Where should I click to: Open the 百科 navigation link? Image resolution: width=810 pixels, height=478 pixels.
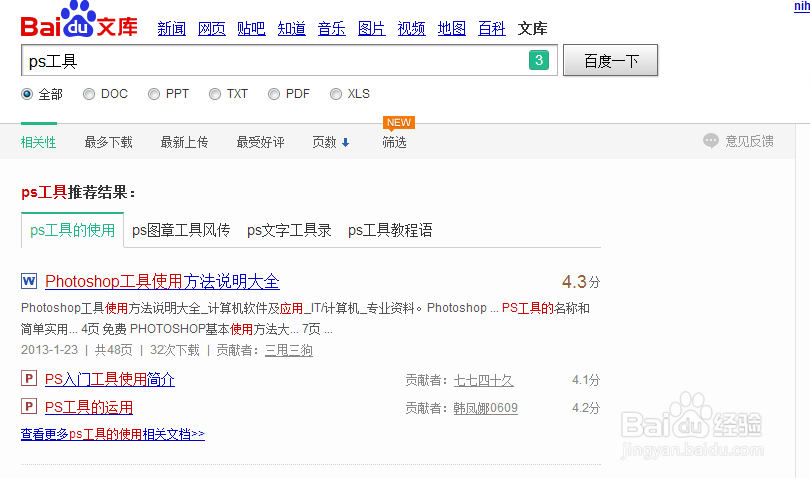point(492,28)
